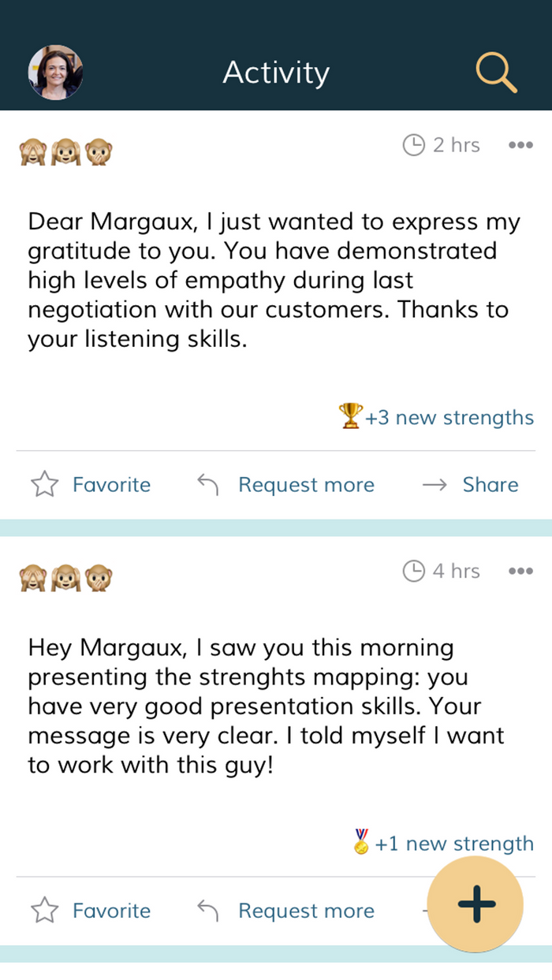Screen dimensions: 552x980
Task: Open the three-dot menu on the 4 hrs post
Action: click(x=520, y=571)
